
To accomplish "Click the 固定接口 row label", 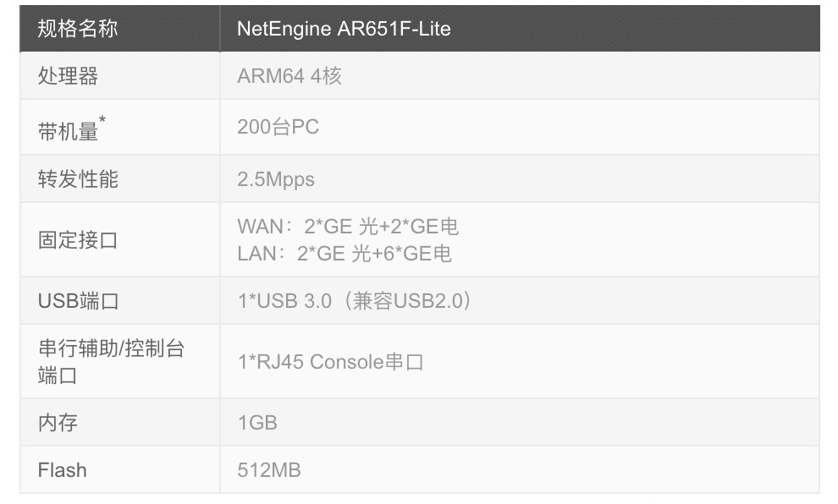I will (x=78, y=239).
